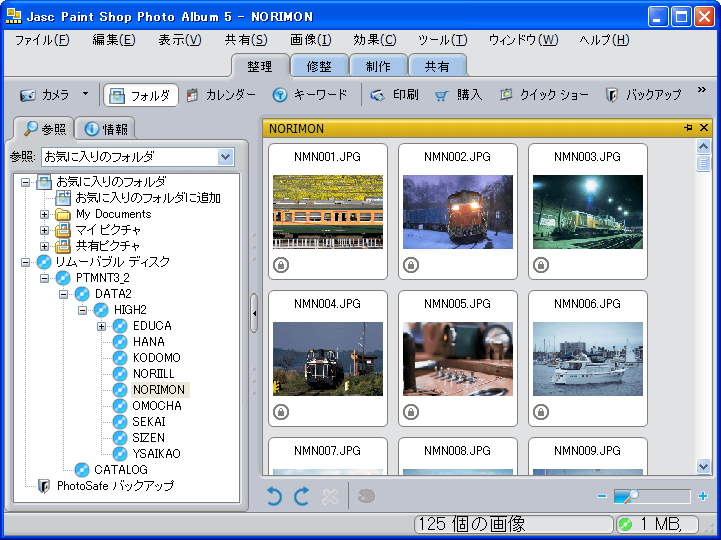Switch to the 修整 tab
The image size is (721, 540).
tap(319, 66)
